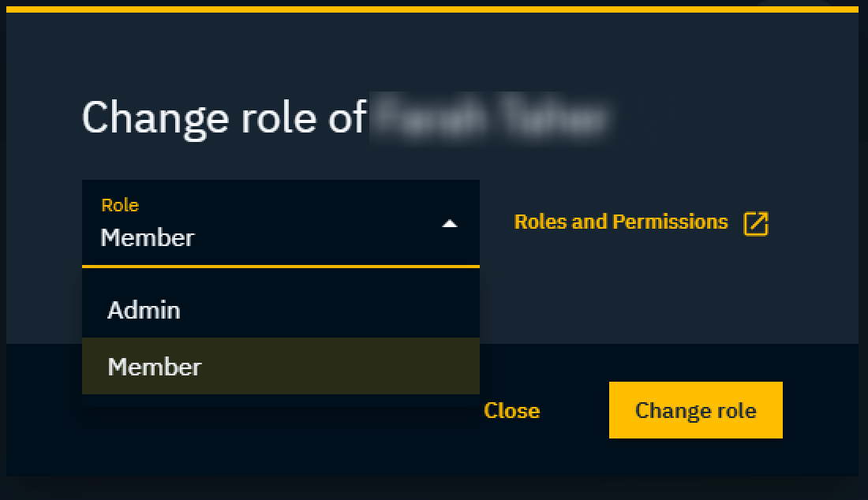Open the Roles and Permissions link
This screenshot has height=500, width=868.
coord(620,222)
